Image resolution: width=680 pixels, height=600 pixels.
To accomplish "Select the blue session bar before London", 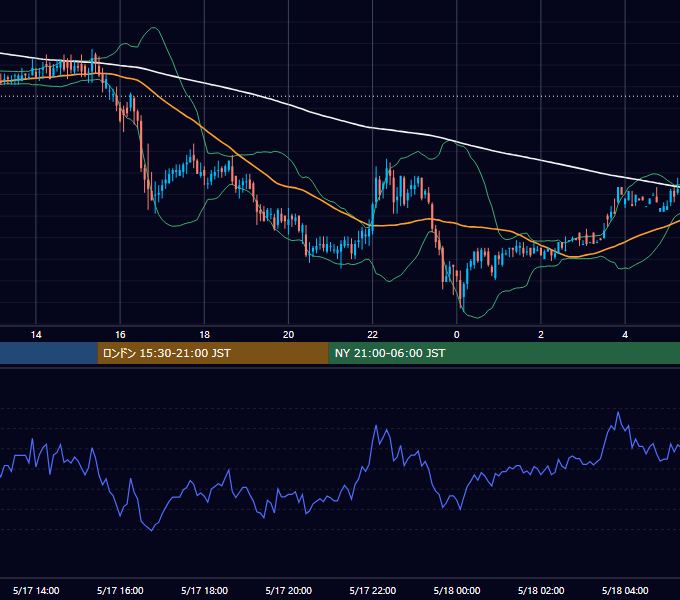I will (x=49, y=353).
